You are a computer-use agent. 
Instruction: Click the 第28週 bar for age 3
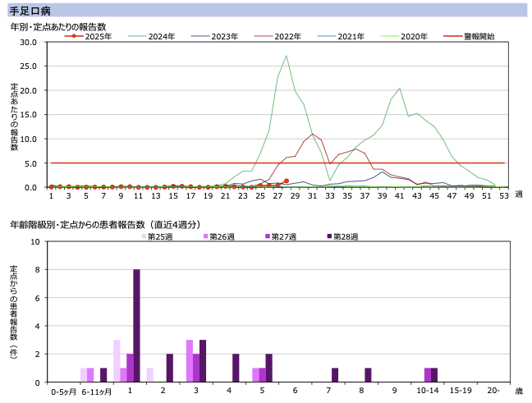click(203, 361)
